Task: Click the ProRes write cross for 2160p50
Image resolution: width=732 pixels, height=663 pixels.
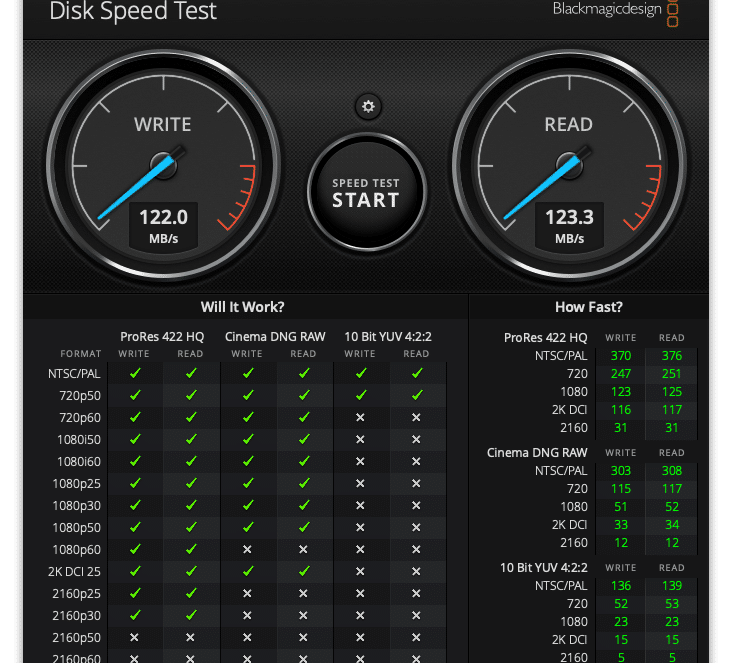Action: point(134,637)
